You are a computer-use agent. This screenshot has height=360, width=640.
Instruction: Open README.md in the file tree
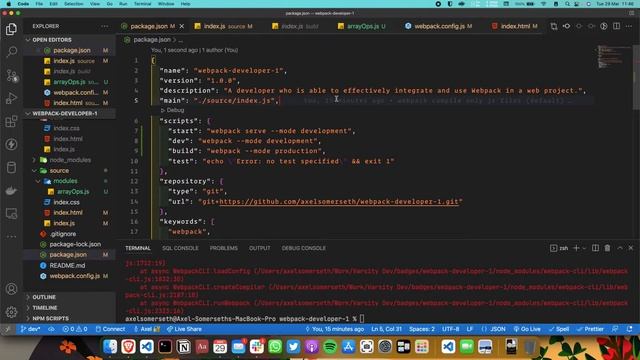pyautogui.click(x=67, y=265)
